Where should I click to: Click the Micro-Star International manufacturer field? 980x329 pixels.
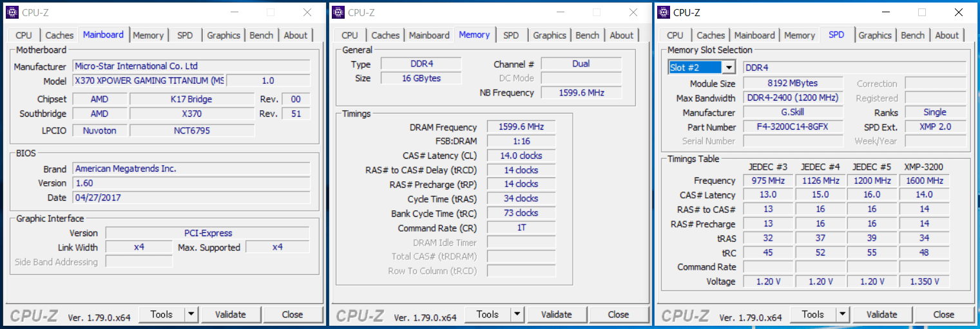[x=191, y=66]
